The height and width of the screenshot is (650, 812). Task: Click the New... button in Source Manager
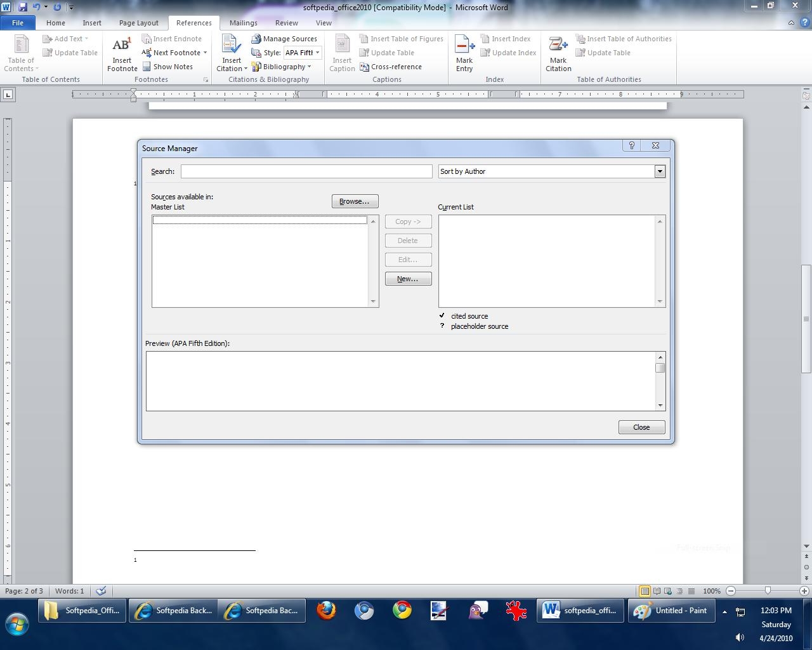408,279
